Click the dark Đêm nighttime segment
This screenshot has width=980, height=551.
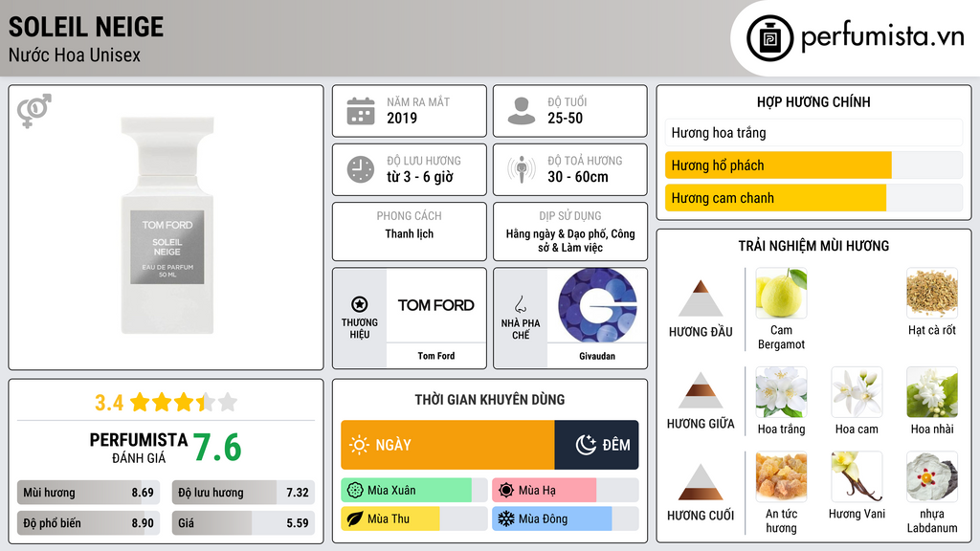click(596, 445)
